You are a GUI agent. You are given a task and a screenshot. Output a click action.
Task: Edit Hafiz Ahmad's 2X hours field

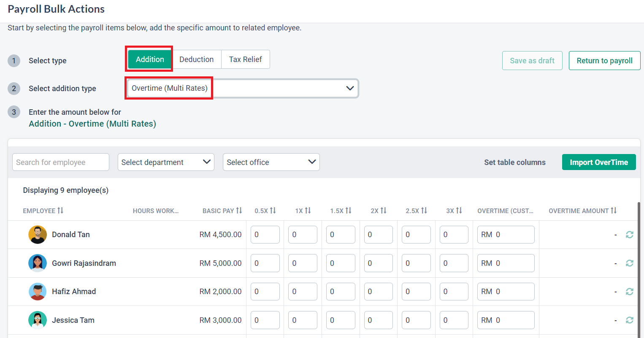[x=378, y=292]
